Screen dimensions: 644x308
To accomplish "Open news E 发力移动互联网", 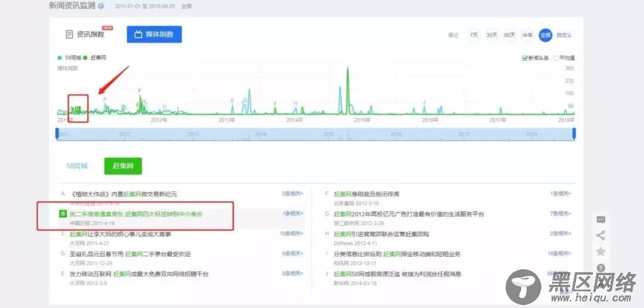I will pos(139,274).
